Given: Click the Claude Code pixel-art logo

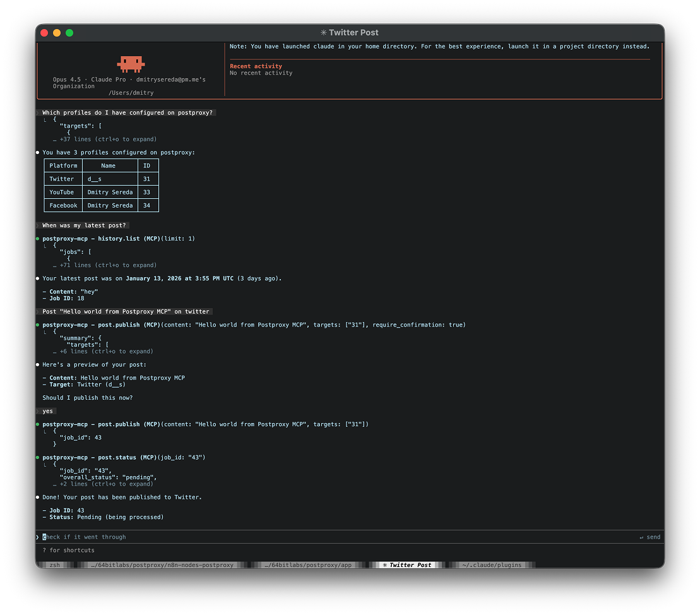Looking at the screenshot, I should click(131, 63).
